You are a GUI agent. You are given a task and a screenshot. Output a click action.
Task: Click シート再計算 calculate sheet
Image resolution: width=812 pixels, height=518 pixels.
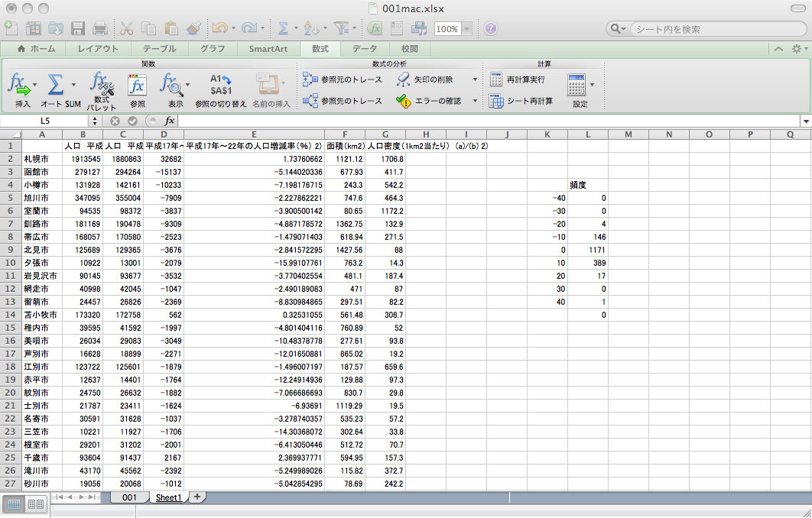coord(521,101)
